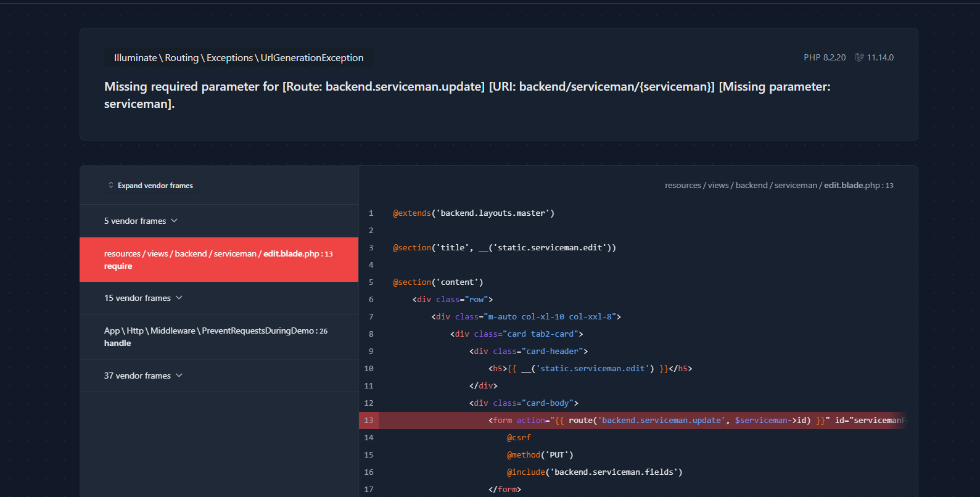This screenshot has height=497, width=980.
Task: Click the @section('content') code line
Action: (438, 282)
